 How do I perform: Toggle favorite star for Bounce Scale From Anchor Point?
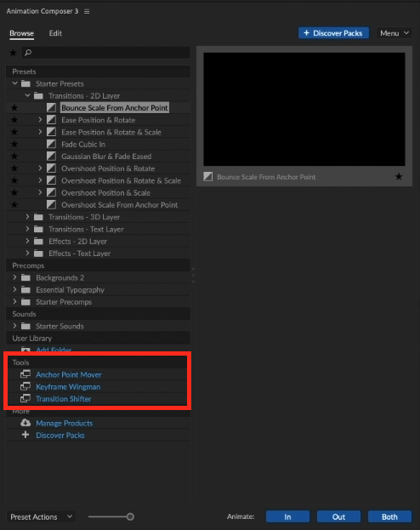click(x=14, y=108)
